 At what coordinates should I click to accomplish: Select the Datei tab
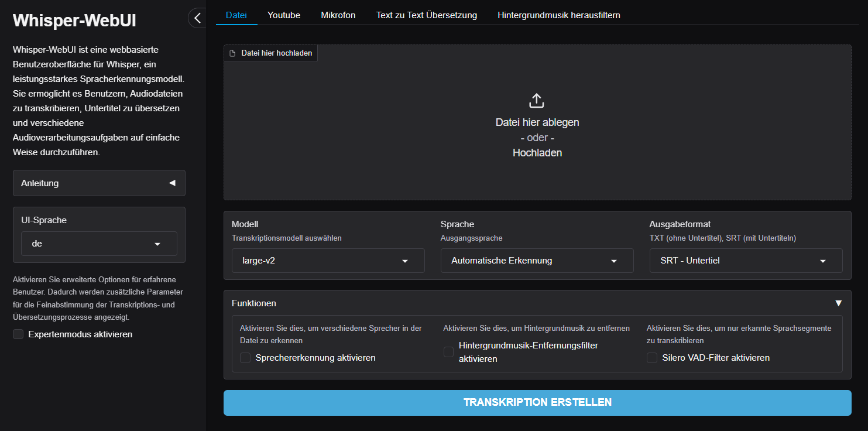click(236, 15)
